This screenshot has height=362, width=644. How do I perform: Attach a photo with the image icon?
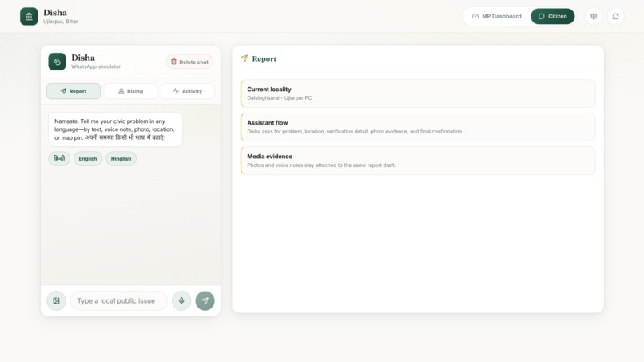tap(56, 300)
